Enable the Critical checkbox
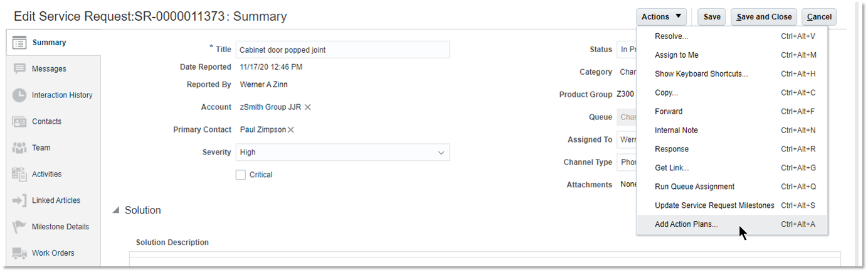 (x=241, y=175)
